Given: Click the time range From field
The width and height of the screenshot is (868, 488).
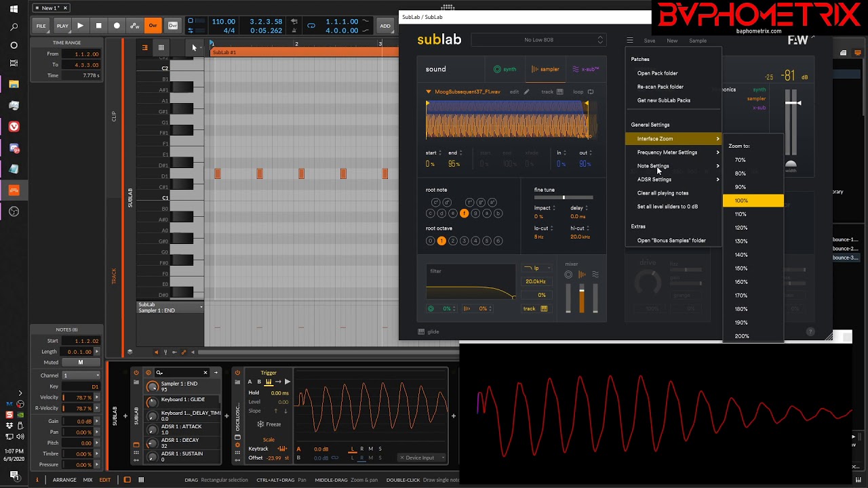Looking at the screenshot, I should [81, 54].
